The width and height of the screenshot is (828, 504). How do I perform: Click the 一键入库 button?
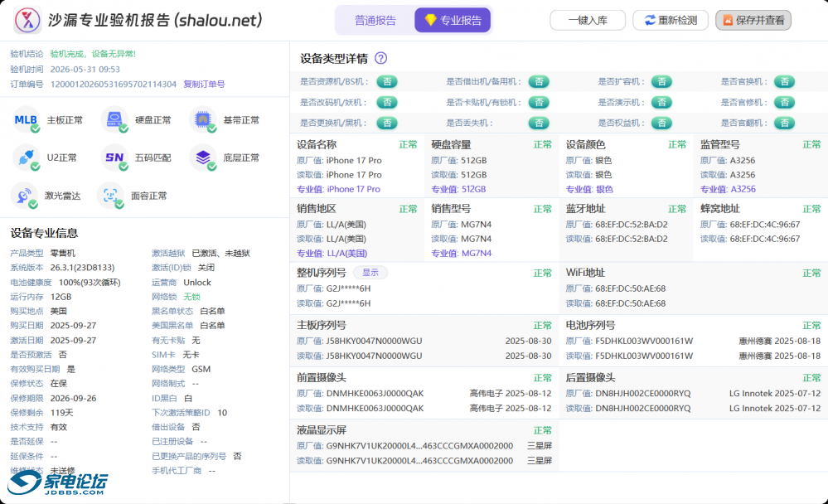click(x=588, y=20)
